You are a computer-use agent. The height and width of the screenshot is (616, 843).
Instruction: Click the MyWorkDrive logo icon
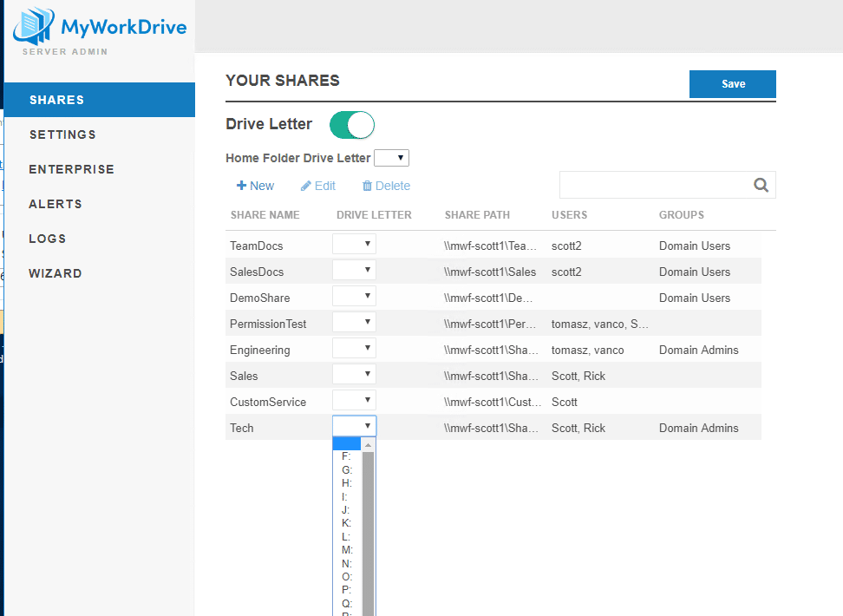[34, 27]
